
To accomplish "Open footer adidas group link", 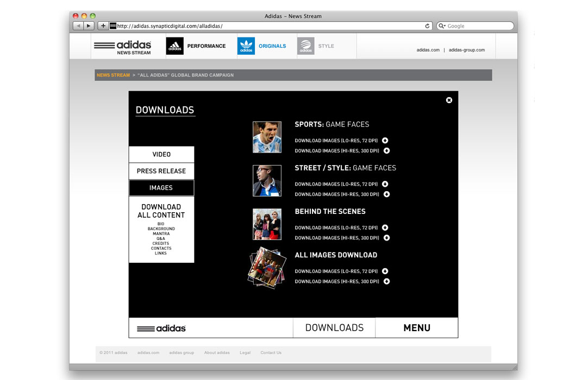I will 182,353.
